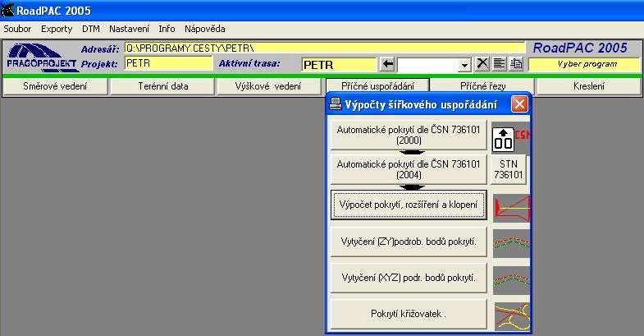
Task: Click the Adresář path field
Action: (x=325, y=48)
